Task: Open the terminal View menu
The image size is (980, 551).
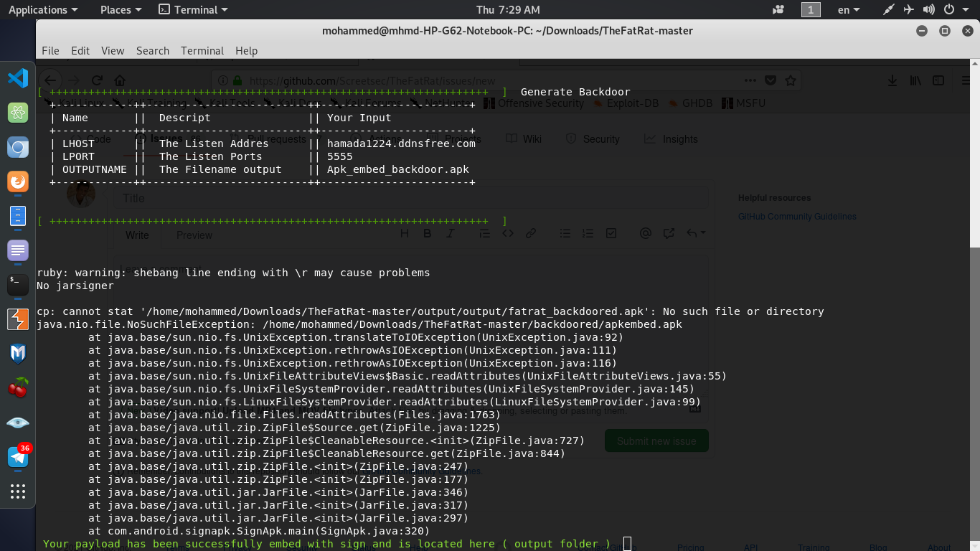Action: pos(113,51)
